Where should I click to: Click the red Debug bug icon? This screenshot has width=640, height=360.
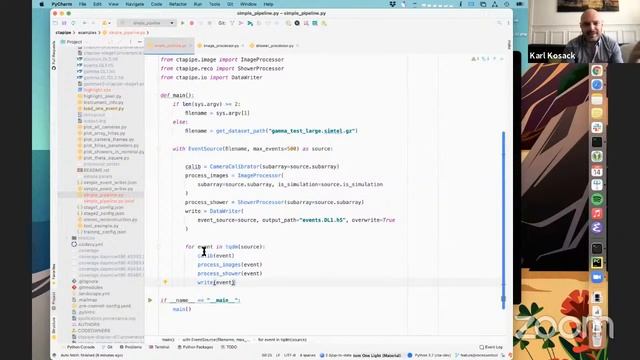click(x=191, y=23)
